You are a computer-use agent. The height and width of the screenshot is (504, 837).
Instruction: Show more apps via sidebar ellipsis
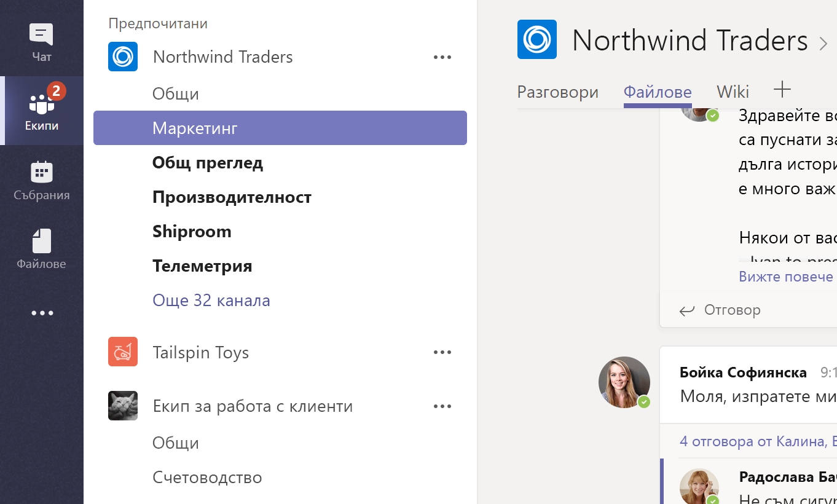42,313
